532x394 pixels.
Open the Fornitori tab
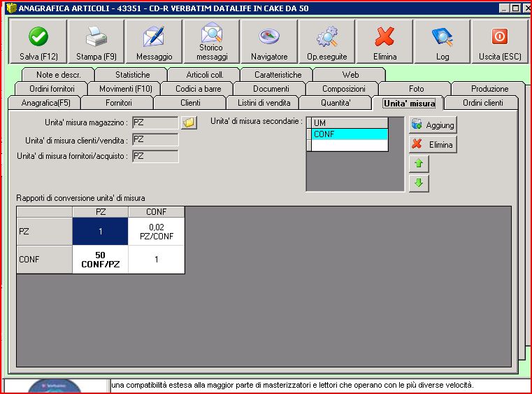pyautogui.click(x=118, y=103)
